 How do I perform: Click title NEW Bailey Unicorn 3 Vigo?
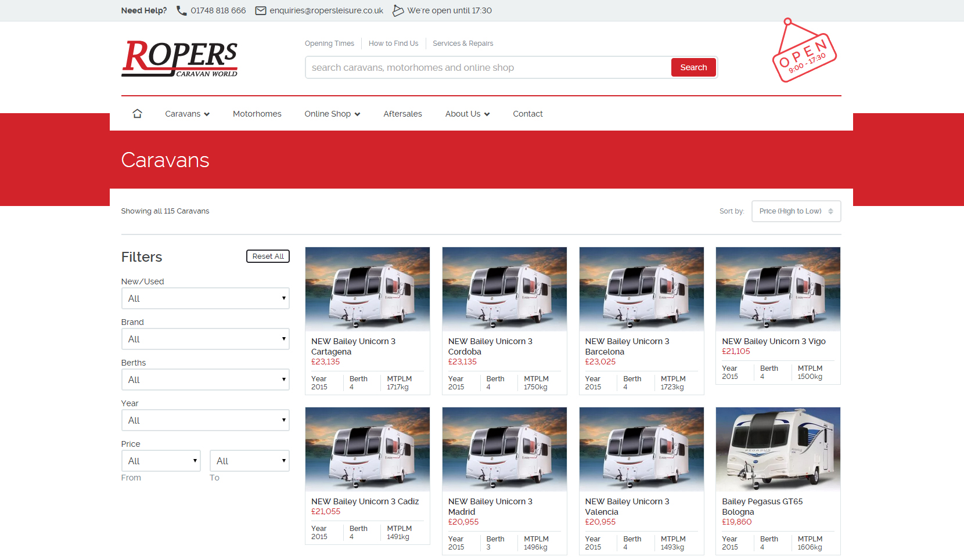[x=774, y=341]
